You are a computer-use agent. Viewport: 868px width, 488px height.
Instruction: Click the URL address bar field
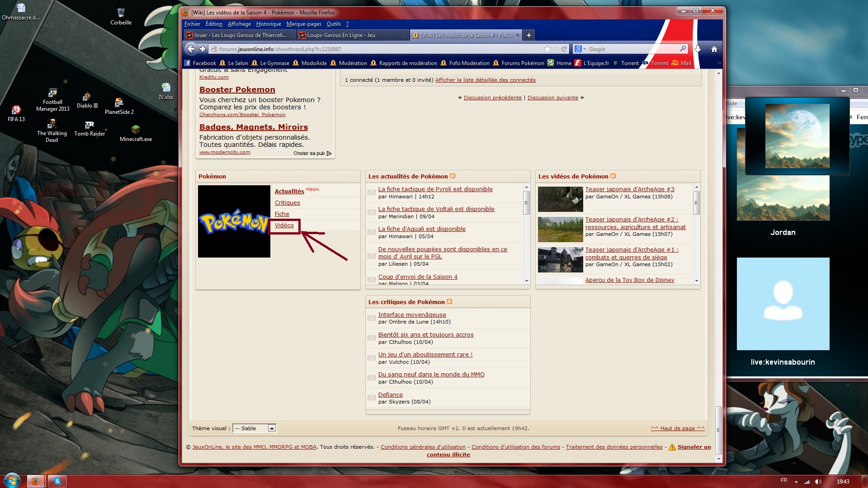click(380, 49)
